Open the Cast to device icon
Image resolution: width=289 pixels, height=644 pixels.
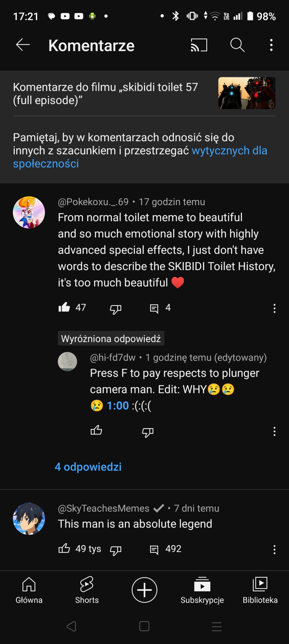pos(199,45)
